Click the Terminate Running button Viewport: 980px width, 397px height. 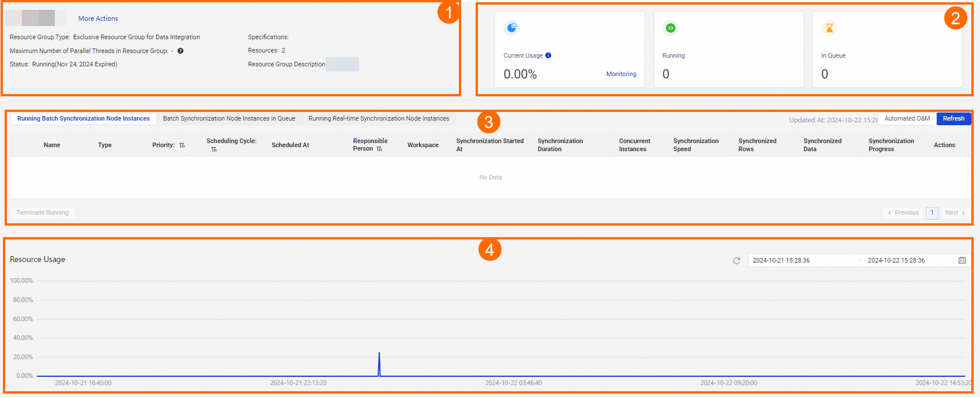click(x=43, y=213)
